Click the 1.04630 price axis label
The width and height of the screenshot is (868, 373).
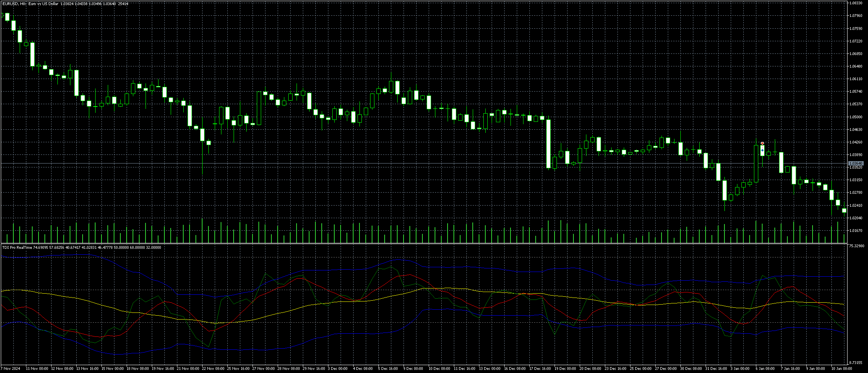pos(855,129)
